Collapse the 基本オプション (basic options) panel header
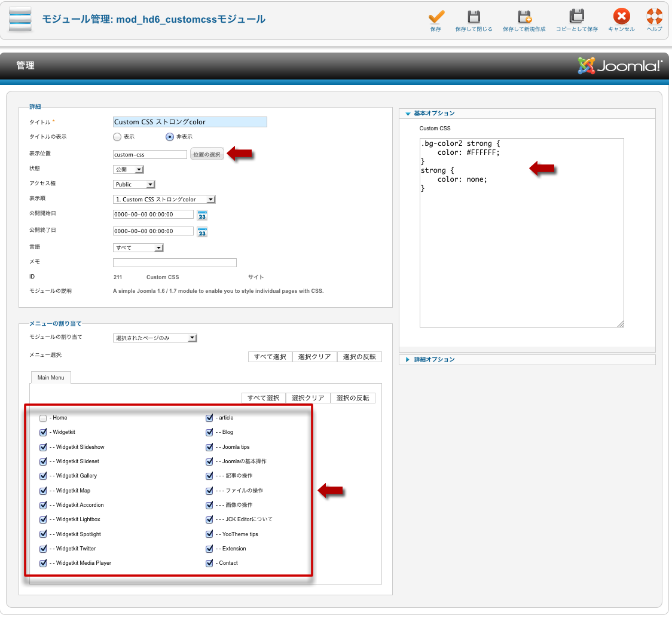This screenshot has height=618, width=672. [434, 114]
